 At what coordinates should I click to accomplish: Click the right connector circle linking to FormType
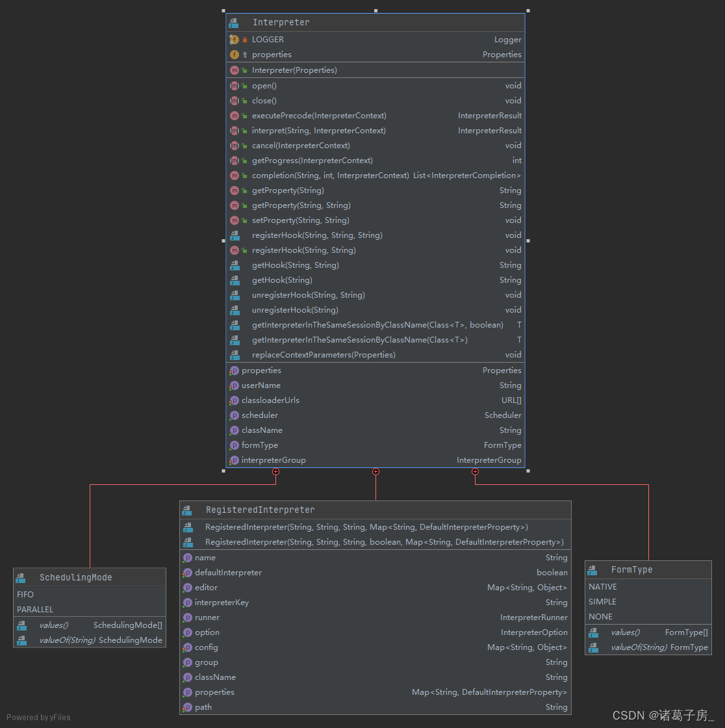pyautogui.click(x=475, y=472)
